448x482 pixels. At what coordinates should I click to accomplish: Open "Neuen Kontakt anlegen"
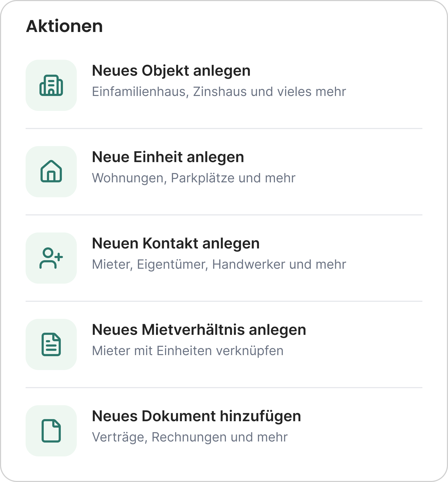[x=176, y=243]
